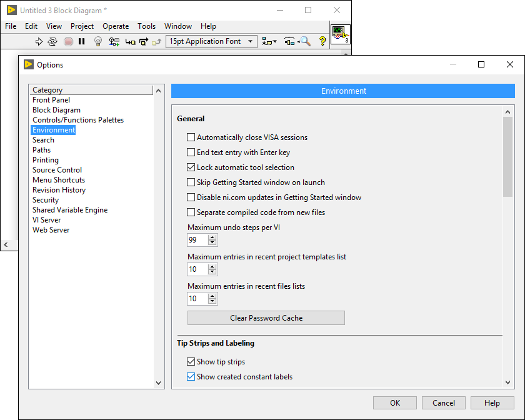Select Paths category
This screenshot has width=525, height=420.
click(x=41, y=150)
